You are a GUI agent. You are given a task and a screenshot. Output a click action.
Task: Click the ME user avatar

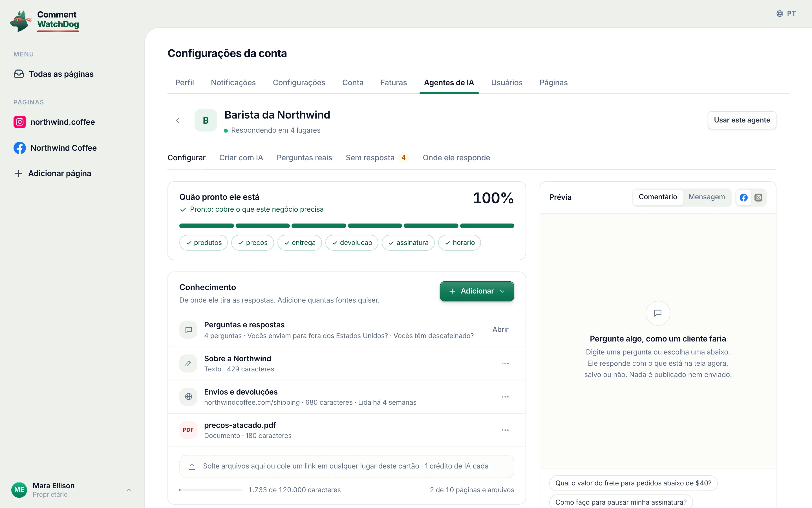[19, 490]
